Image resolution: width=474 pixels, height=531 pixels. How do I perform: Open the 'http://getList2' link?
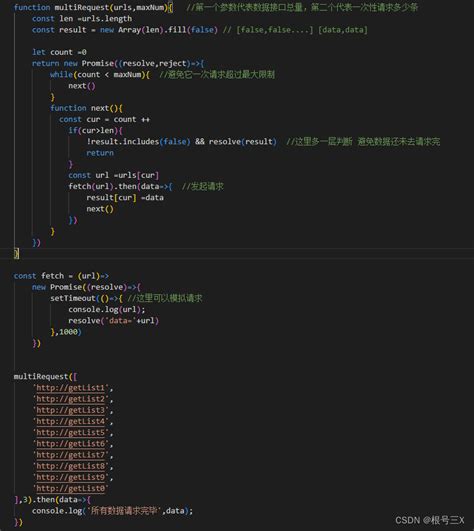70,399
